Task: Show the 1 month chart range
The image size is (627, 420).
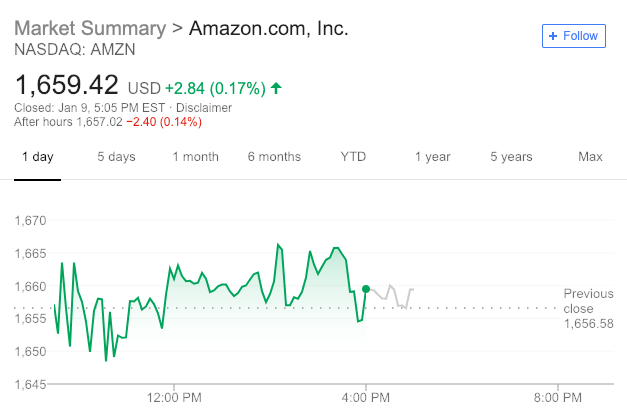Action: [x=195, y=157]
